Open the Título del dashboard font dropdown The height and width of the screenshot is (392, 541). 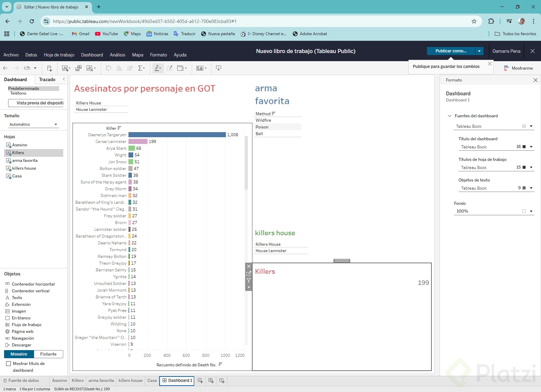click(496, 147)
